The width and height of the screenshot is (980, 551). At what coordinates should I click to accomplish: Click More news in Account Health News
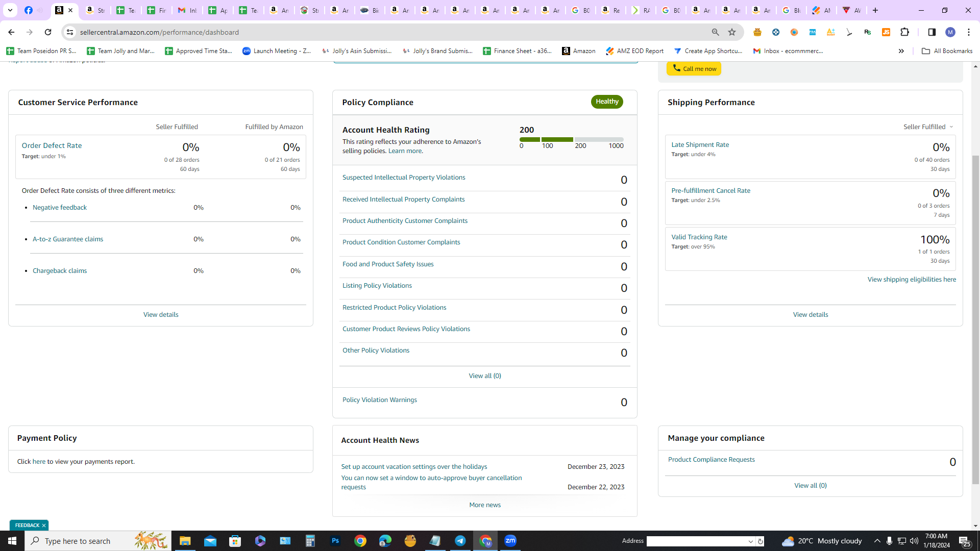485,505
